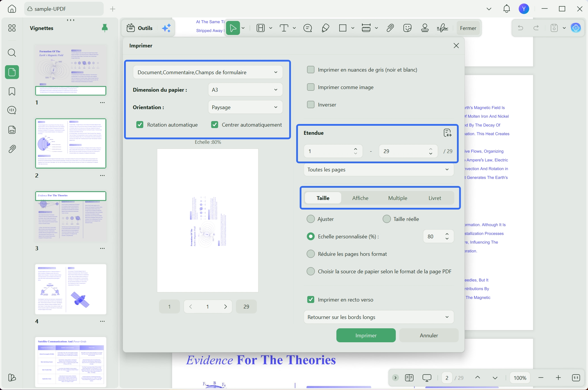Open the Document,Commentaire,Champs de formulaire dropdown
The width and height of the screenshot is (588, 390).
pyautogui.click(x=208, y=72)
